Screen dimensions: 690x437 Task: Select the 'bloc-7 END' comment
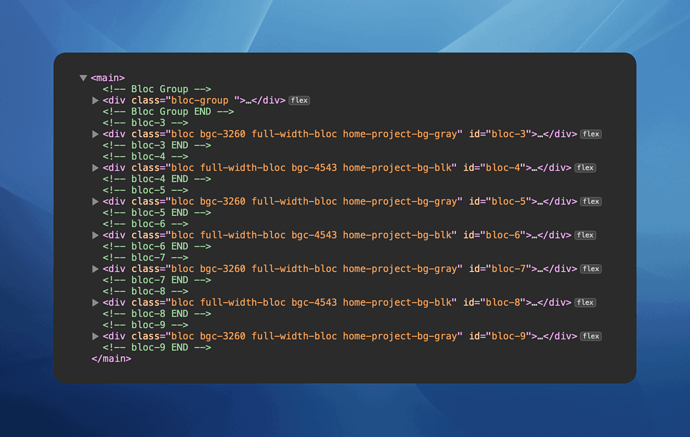pos(157,280)
